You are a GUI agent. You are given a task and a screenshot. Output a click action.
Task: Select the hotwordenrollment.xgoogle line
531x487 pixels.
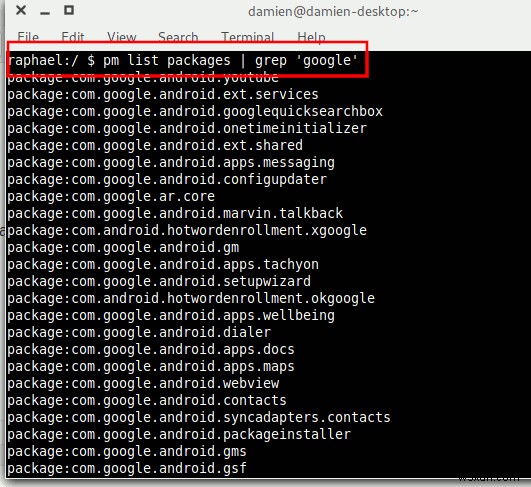[x=187, y=230]
